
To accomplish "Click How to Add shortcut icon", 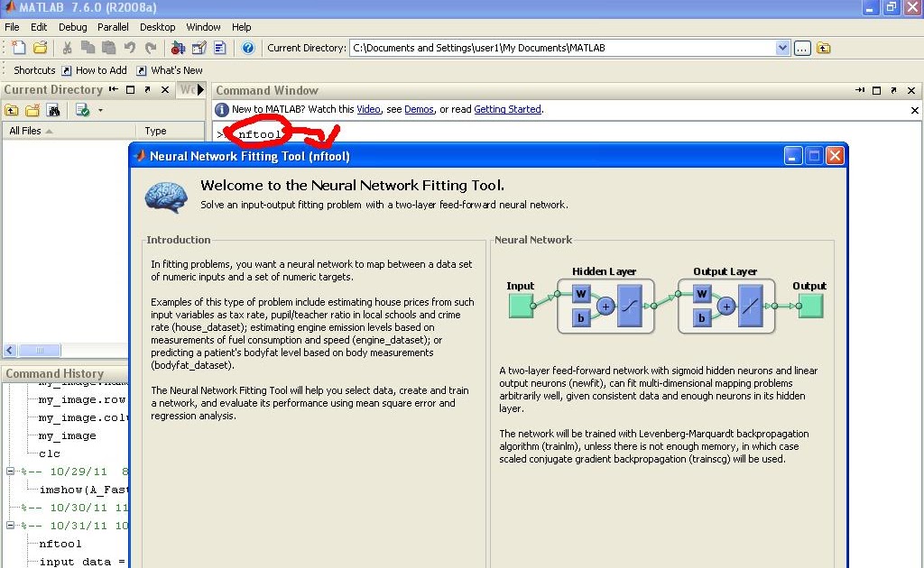I will click(67, 70).
